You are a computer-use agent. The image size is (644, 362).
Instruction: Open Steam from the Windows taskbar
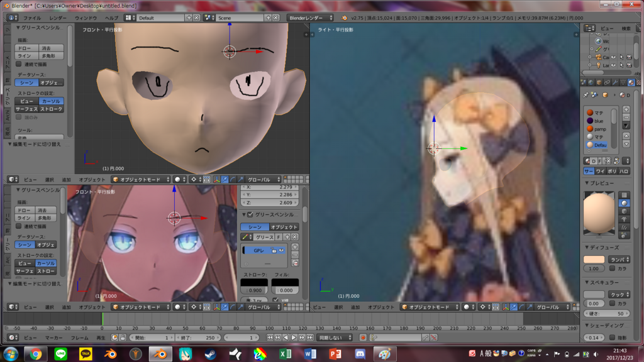(211, 354)
